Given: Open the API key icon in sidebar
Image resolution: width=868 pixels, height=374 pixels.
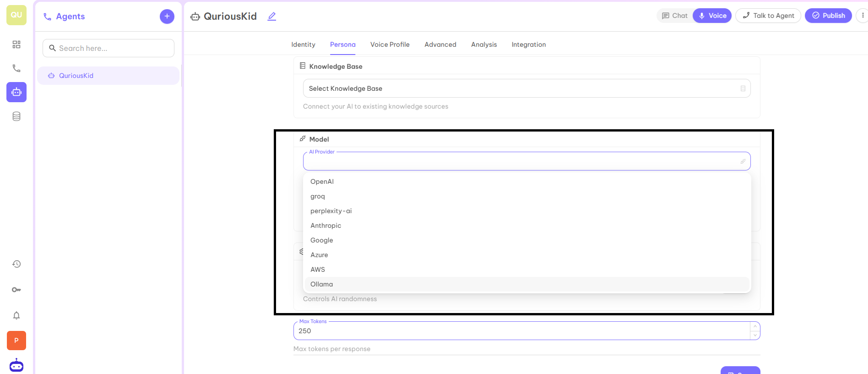Looking at the screenshot, I should click(16, 290).
